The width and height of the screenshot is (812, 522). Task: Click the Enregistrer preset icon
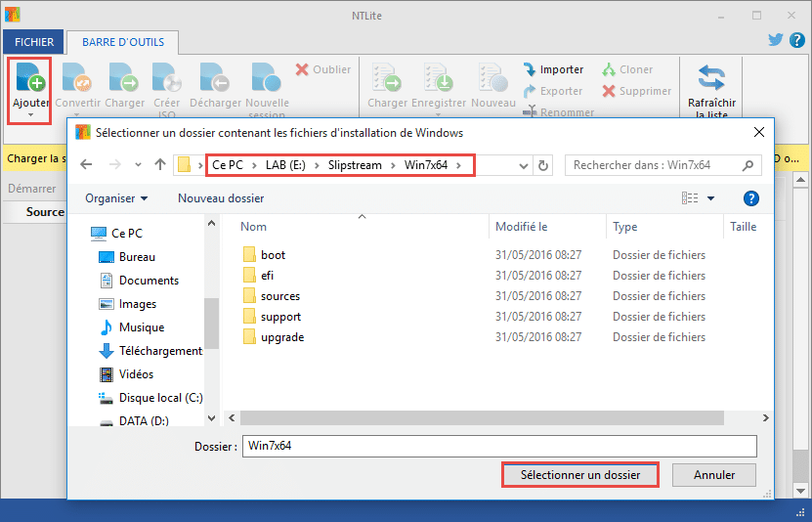pos(439,77)
